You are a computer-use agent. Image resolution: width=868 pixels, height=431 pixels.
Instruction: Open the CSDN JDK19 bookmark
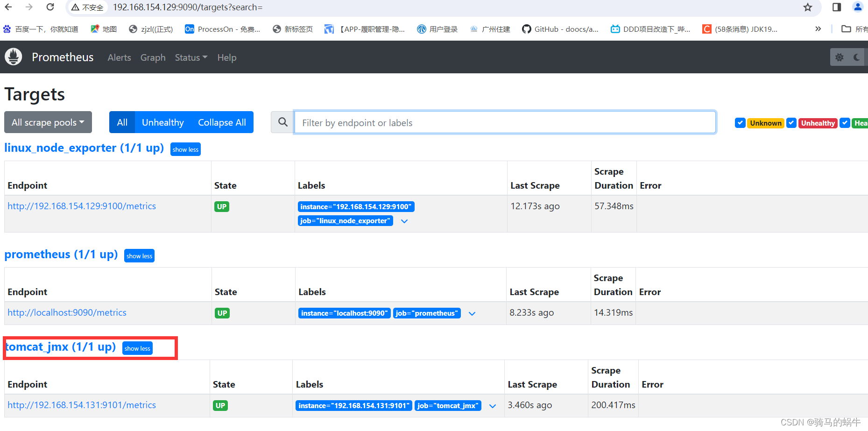point(740,29)
